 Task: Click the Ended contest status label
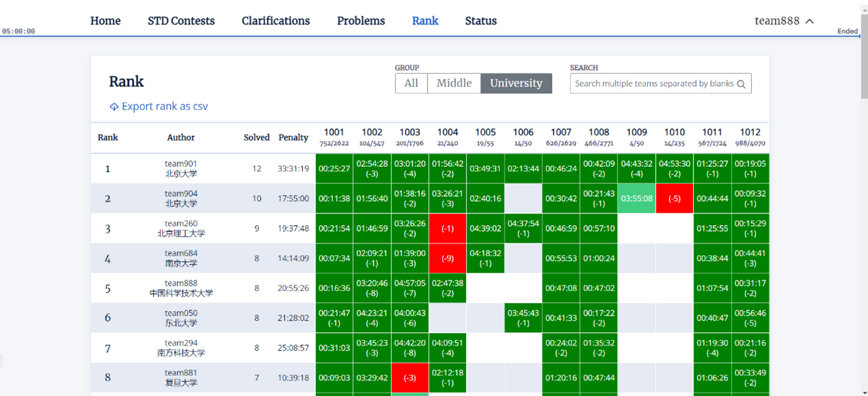(x=847, y=31)
